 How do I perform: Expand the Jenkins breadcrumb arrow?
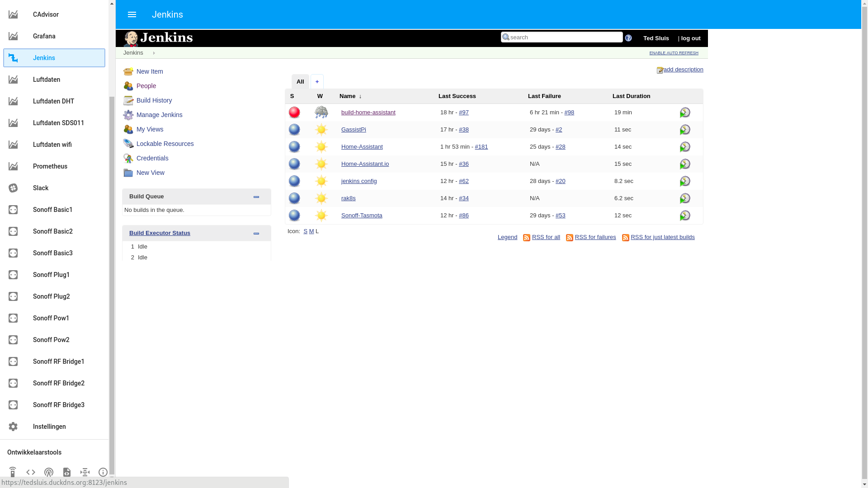tap(154, 53)
